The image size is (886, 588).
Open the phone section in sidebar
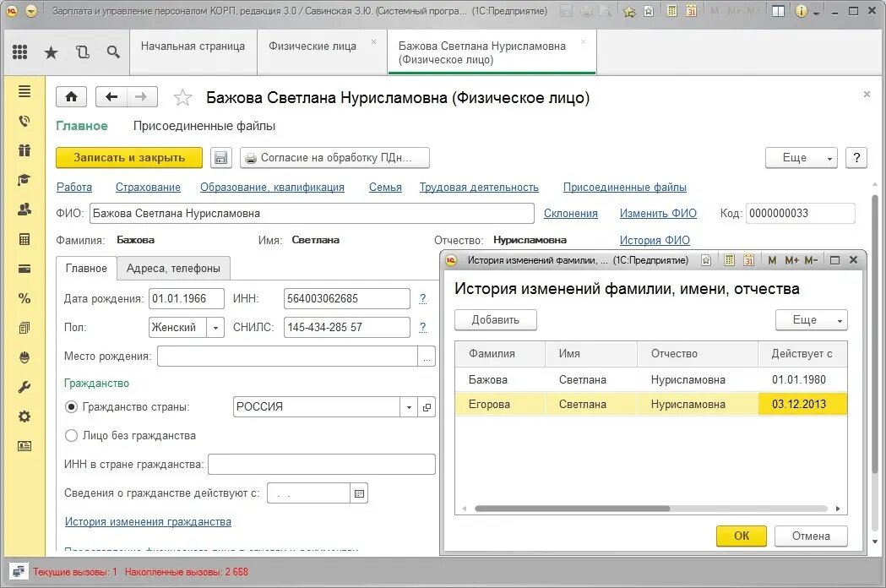pyautogui.click(x=24, y=121)
